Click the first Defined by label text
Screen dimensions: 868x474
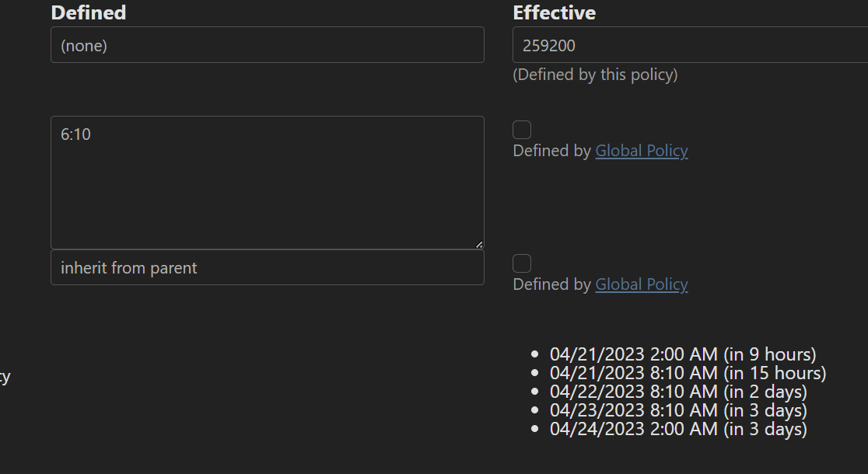(551, 150)
